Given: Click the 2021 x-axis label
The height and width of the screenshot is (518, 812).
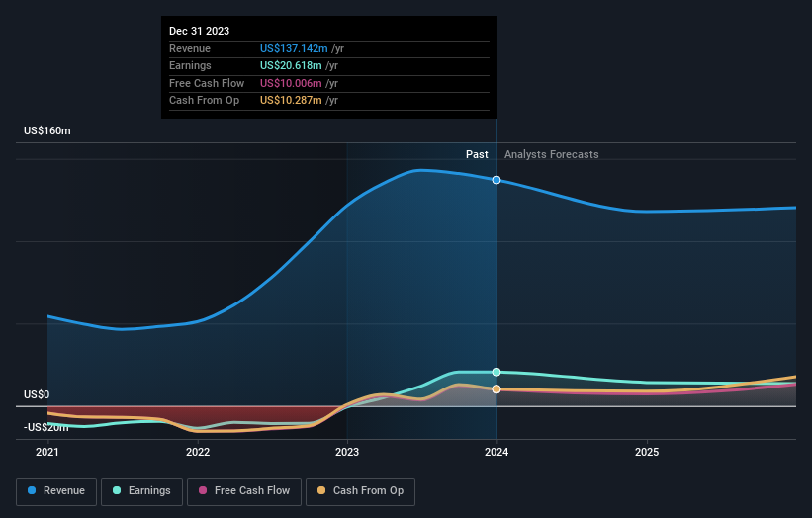Looking at the screenshot, I should [x=47, y=453].
